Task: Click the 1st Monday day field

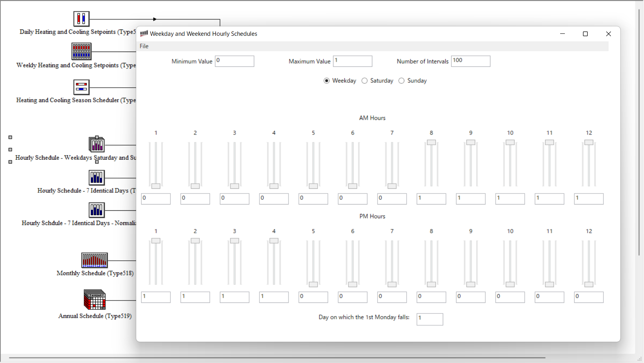Action: coord(430,319)
